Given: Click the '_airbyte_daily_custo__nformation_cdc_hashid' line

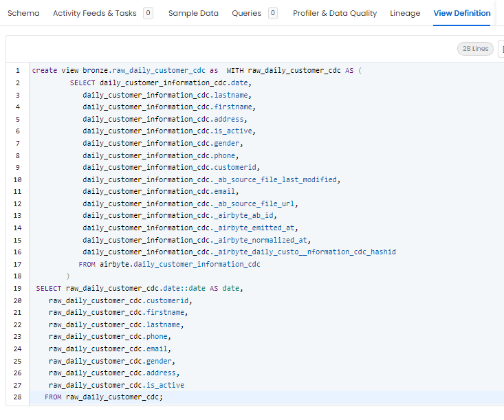Looking at the screenshot, I should (239, 252).
